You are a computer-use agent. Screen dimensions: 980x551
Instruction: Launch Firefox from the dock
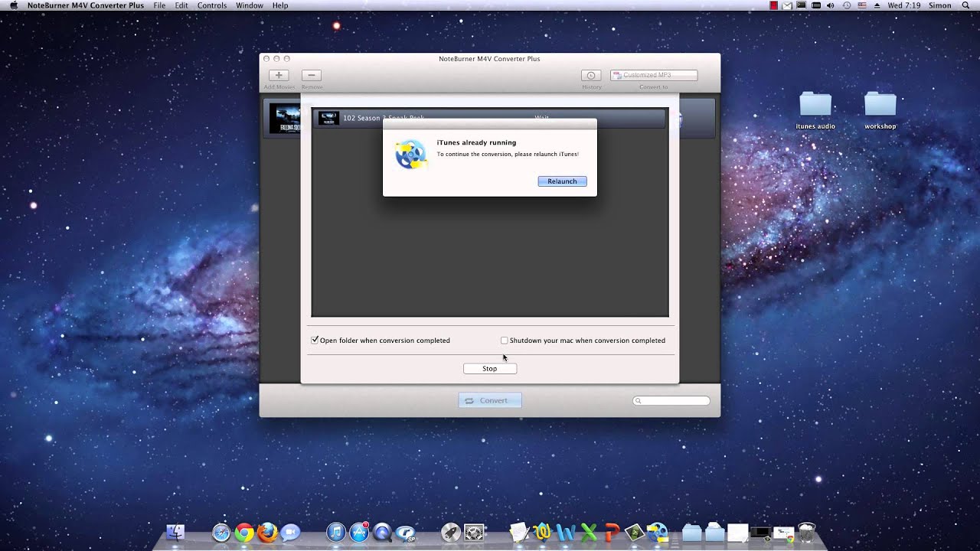click(x=267, y=533)
